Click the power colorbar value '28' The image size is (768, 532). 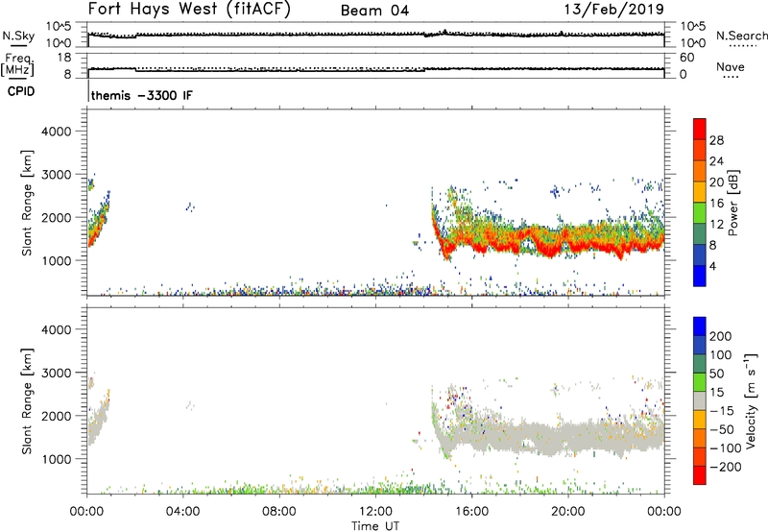(716, 140)
